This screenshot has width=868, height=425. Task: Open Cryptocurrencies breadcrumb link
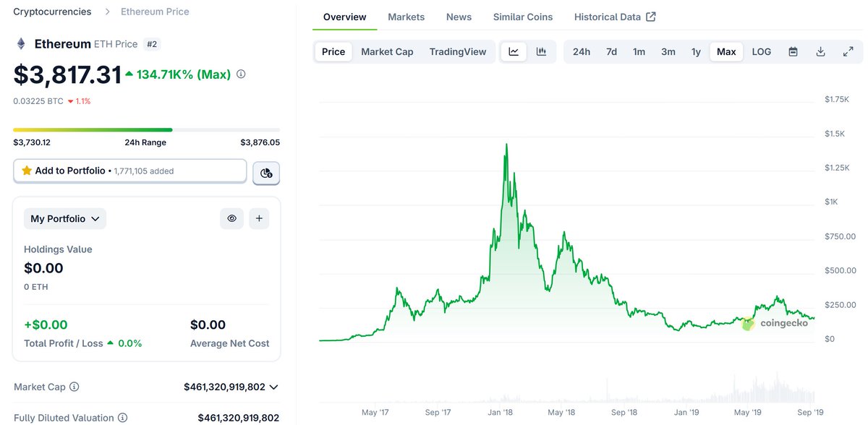(52, 12)
